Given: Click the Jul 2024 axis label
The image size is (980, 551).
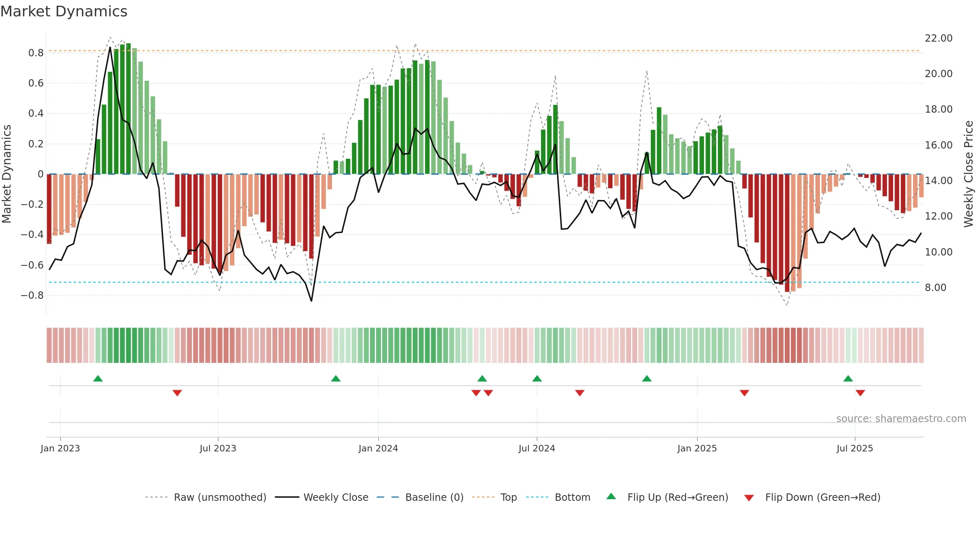Looking at the screenshot, I should click(537, 448).
